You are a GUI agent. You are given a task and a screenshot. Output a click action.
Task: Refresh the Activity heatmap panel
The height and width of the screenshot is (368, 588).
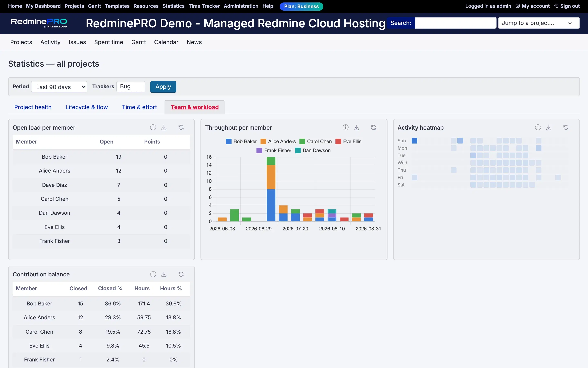pos(566,127)
